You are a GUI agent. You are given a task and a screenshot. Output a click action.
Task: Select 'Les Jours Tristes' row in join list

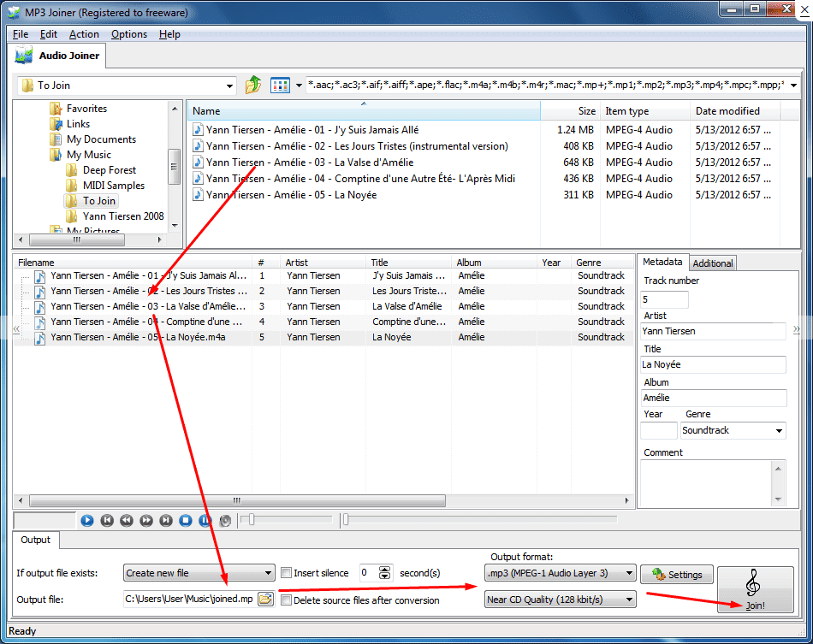[323, 291]
